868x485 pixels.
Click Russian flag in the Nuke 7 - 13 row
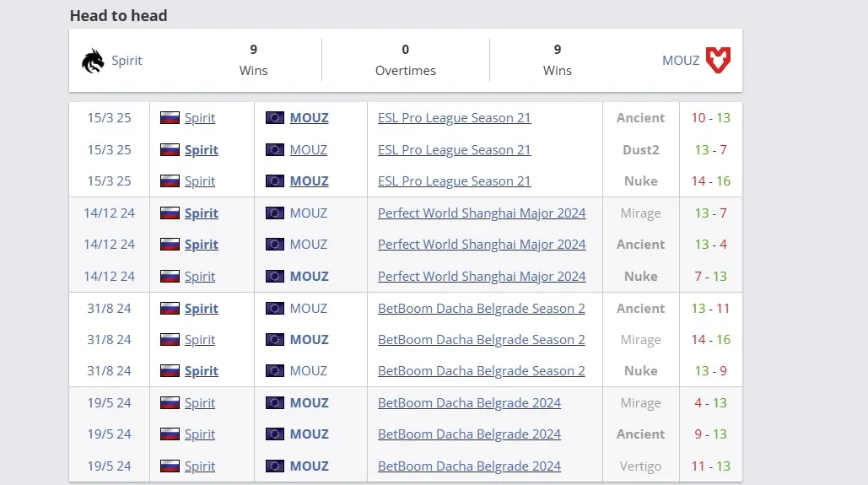(170, 277)
